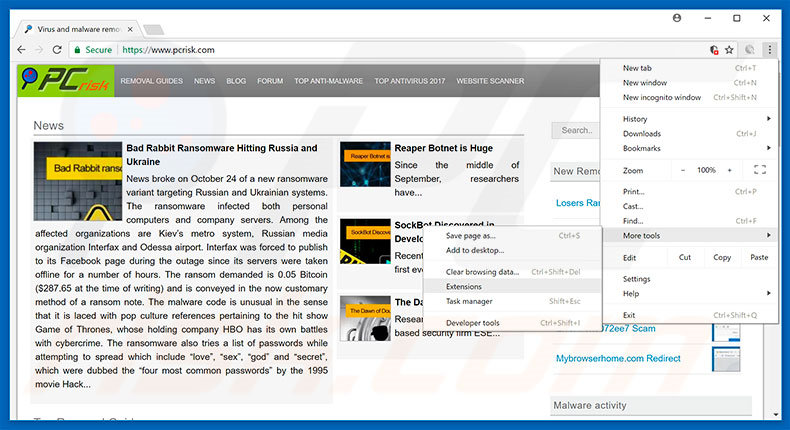Screen dimensions: 790x430
Task: Increase zoom with plus button
Action: click(x=730, y=170)
